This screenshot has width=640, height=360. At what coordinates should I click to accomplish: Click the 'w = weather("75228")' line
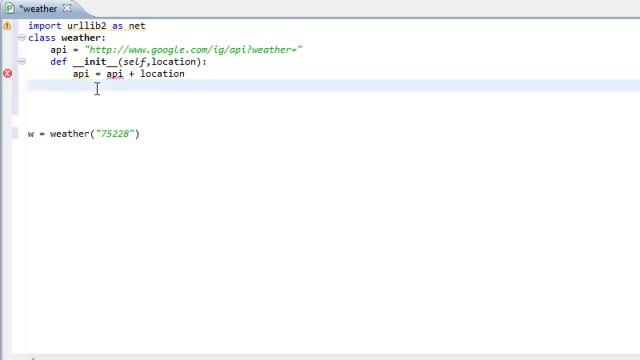[x=84, y=134]
